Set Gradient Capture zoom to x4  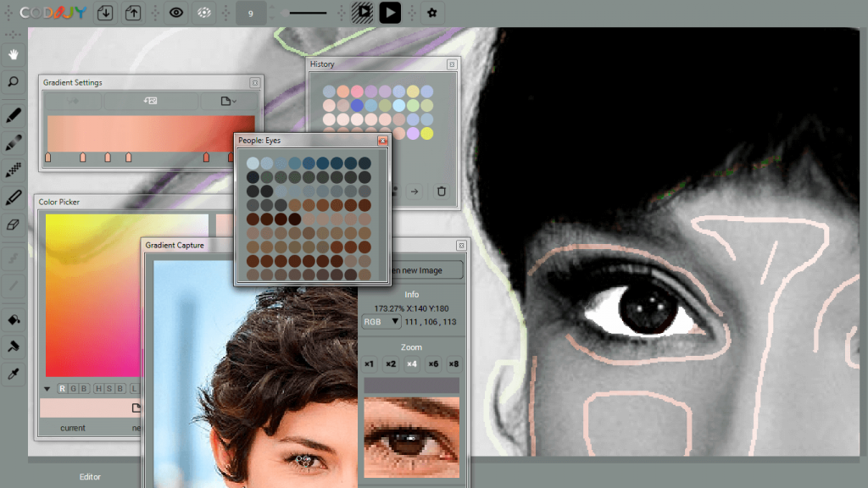pyautogui.click(x=412, y=364)
